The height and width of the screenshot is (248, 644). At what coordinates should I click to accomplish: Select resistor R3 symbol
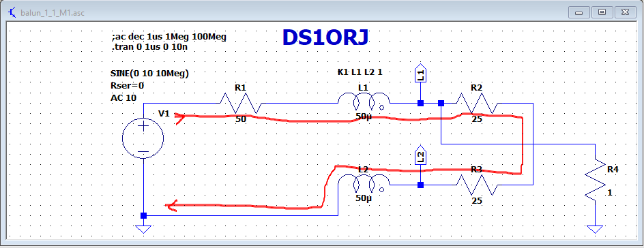tap(477, 185)
